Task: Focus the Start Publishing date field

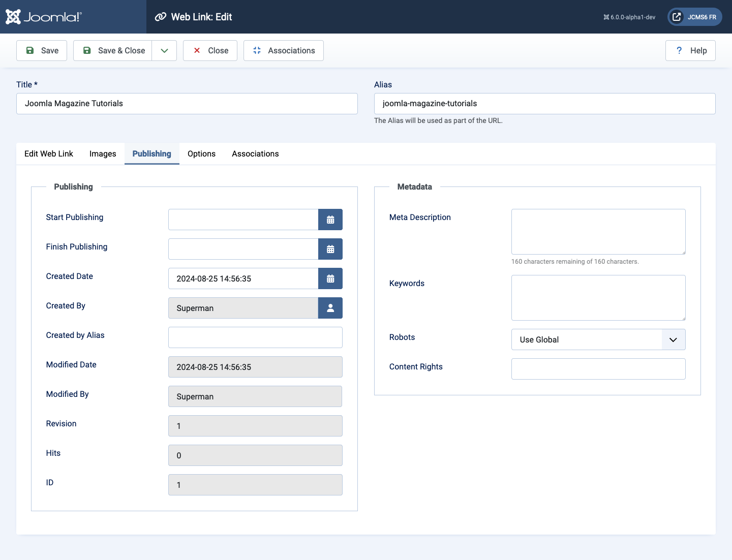Action: (243, 220)
